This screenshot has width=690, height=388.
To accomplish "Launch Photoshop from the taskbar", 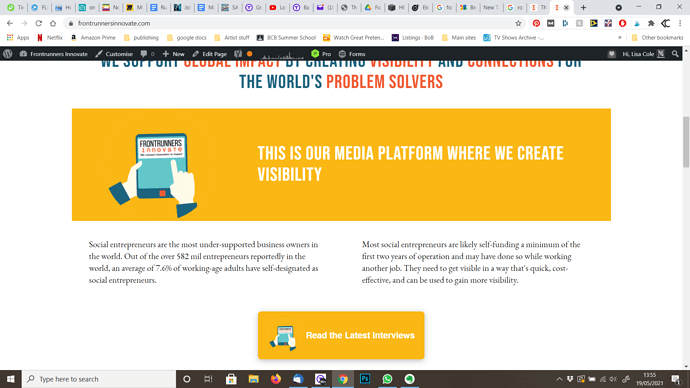I will pos(365,379).
